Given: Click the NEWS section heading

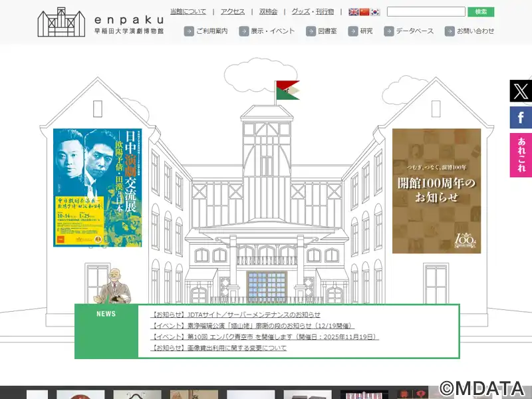Looking at the screenshot, I should (x=106, y=314).
